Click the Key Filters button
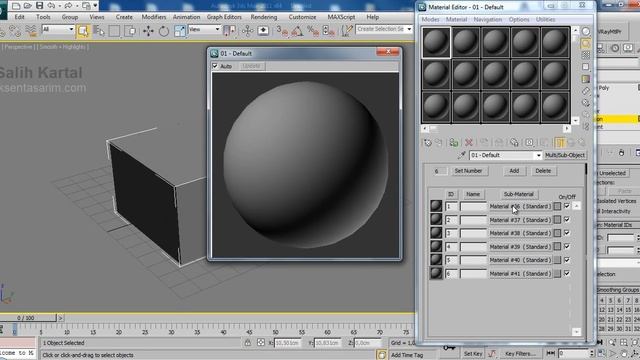 (520, 353)
